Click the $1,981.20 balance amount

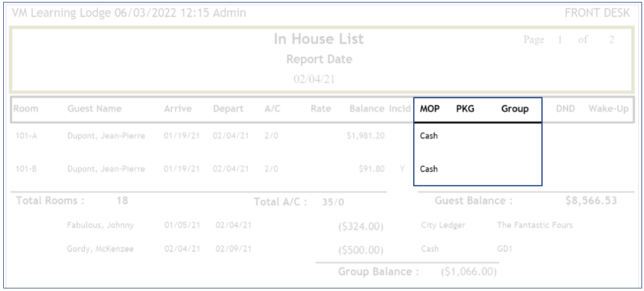tap(362, 136)
